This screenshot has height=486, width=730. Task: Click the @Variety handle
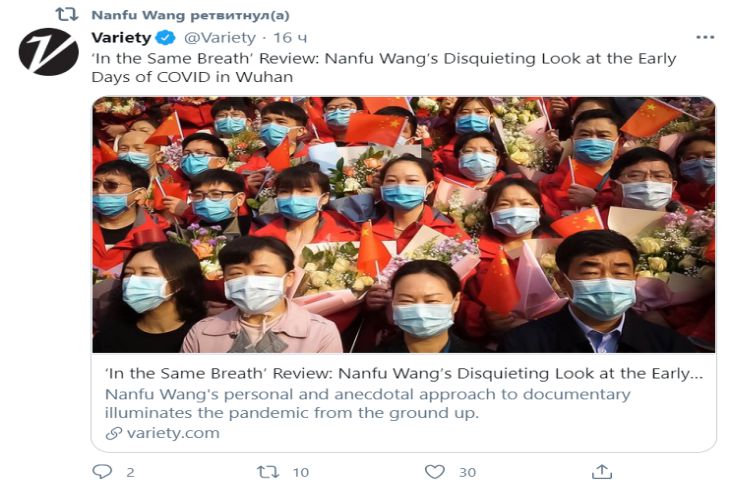point(220,37)
